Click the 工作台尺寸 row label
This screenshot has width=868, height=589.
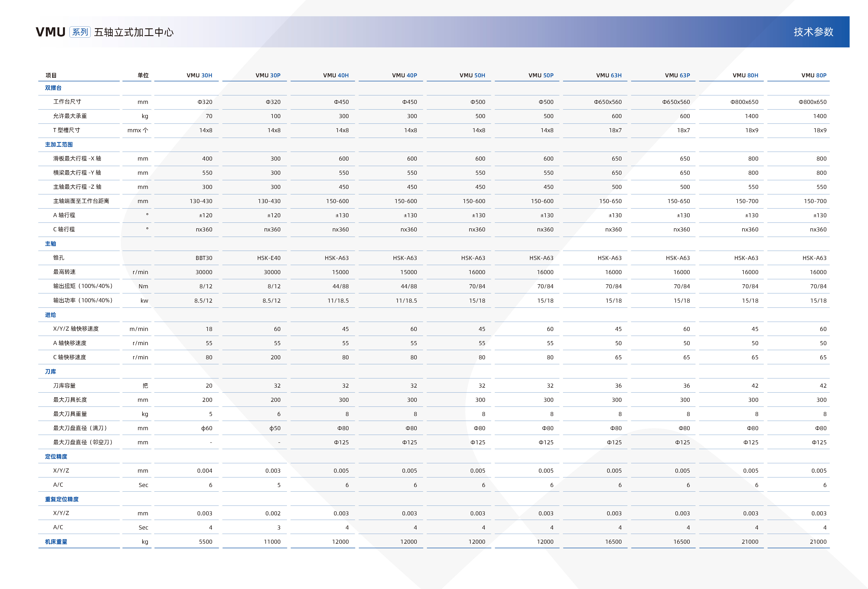tap(67, 102)
